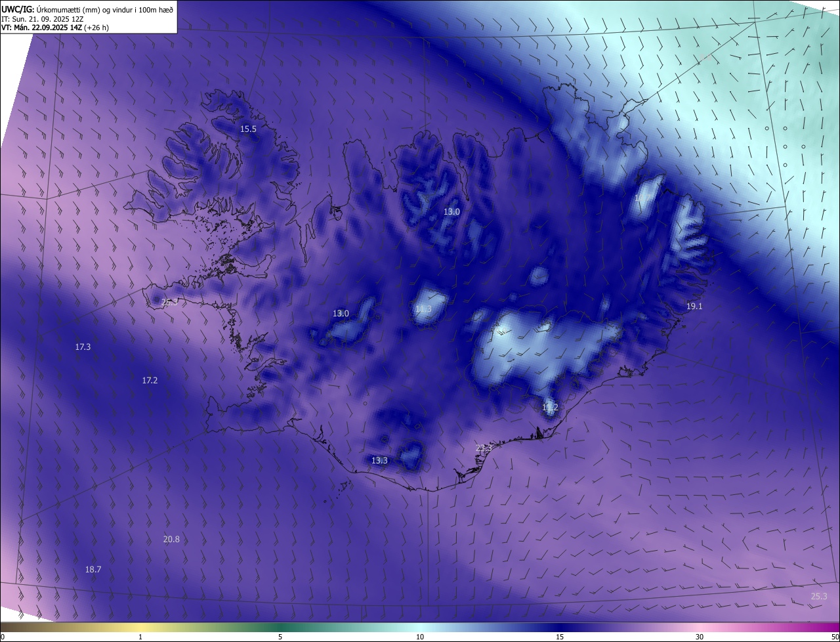The width and height of the screenshot is (840, 642).
Task: Click the 13.3 value near the south coast
Action: 379,461
